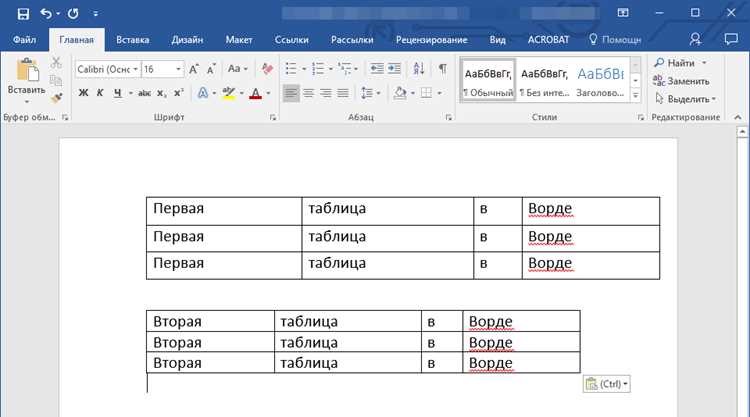Image resolution: width=750 pixels, height=417 pixels.
Task: Switch to the Дизайн tab
Action: pos(187,40)
